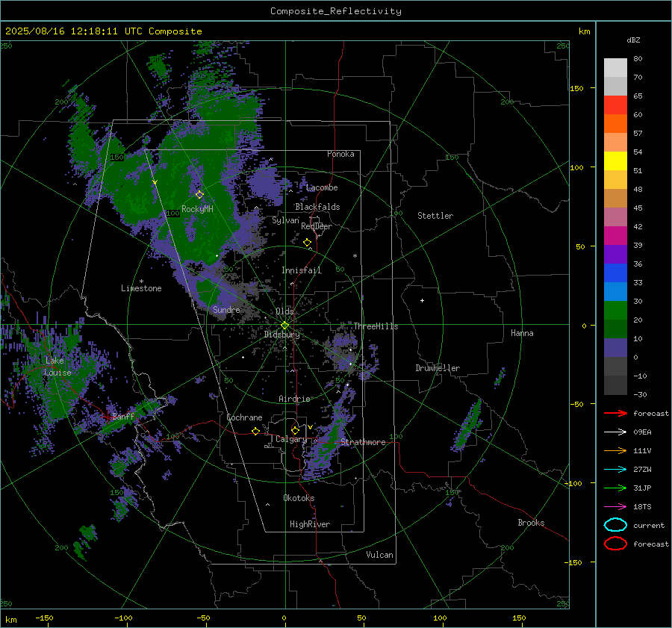The height and width of the screenshot is (628, 672).
Task: Click the Innisfail town label
Action: click(x=302, y=270)
